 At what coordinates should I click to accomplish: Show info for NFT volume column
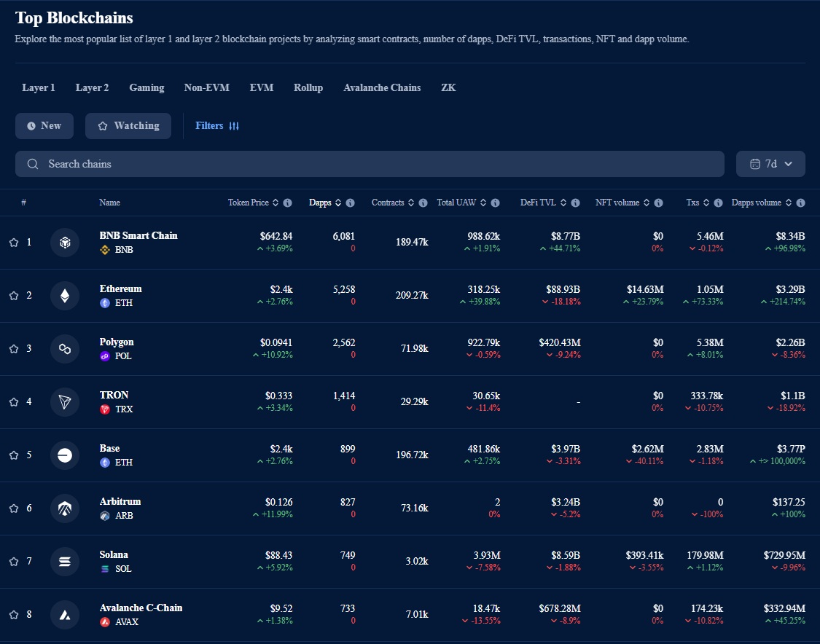point(659,203)
